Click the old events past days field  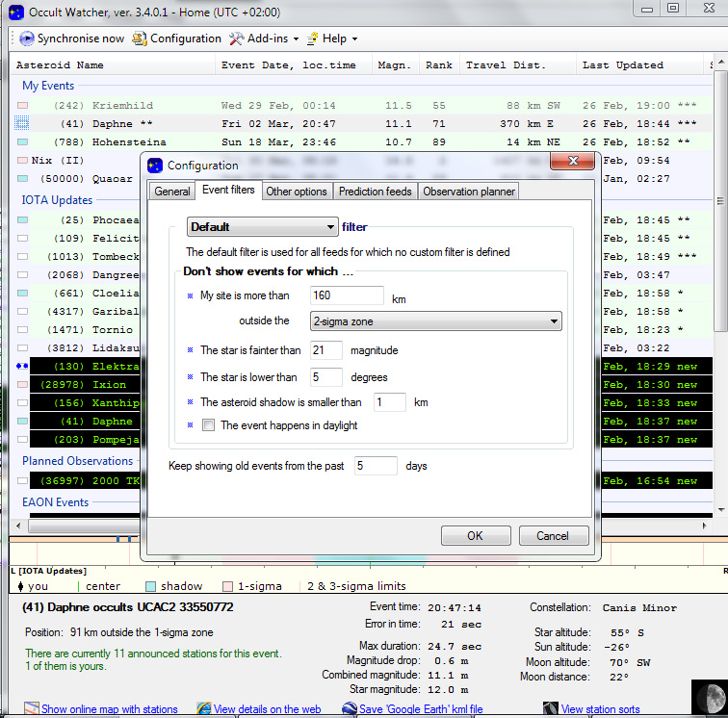[x=376, y=466]
